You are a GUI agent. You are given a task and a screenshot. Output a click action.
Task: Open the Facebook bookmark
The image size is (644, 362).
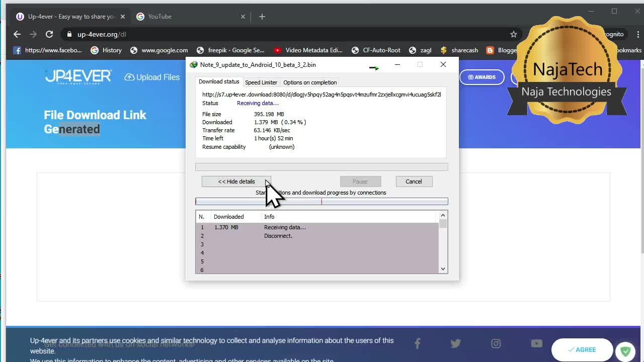point(48,50)
